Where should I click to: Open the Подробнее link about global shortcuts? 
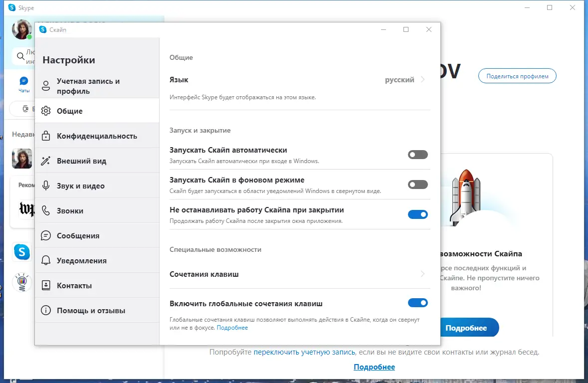point(232,327)
